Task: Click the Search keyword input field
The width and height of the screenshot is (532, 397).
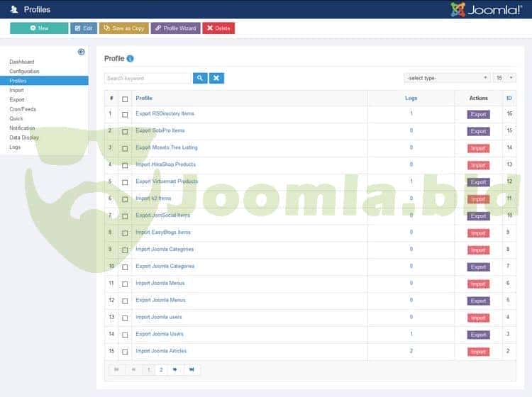Action: (x=148, y=78)
